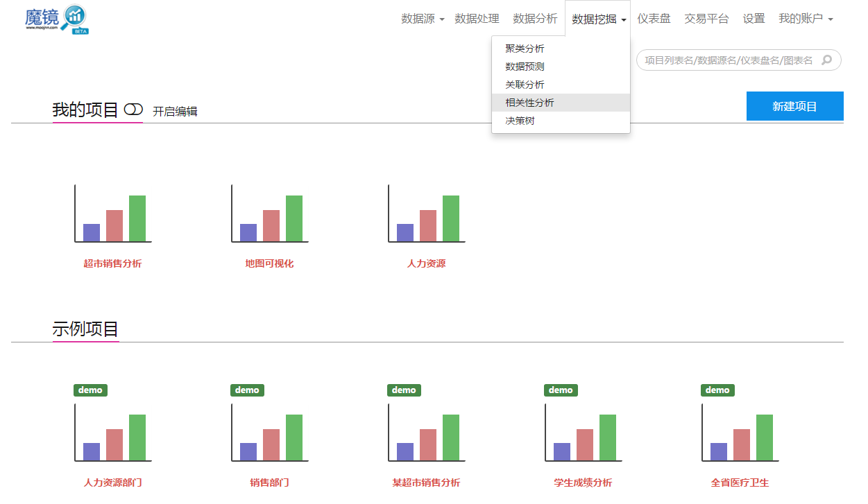The height and width of the screenshot is (504, 868).
Task: Expand the 数据挖掘 dropdown
Action: [x=597, y=19]
